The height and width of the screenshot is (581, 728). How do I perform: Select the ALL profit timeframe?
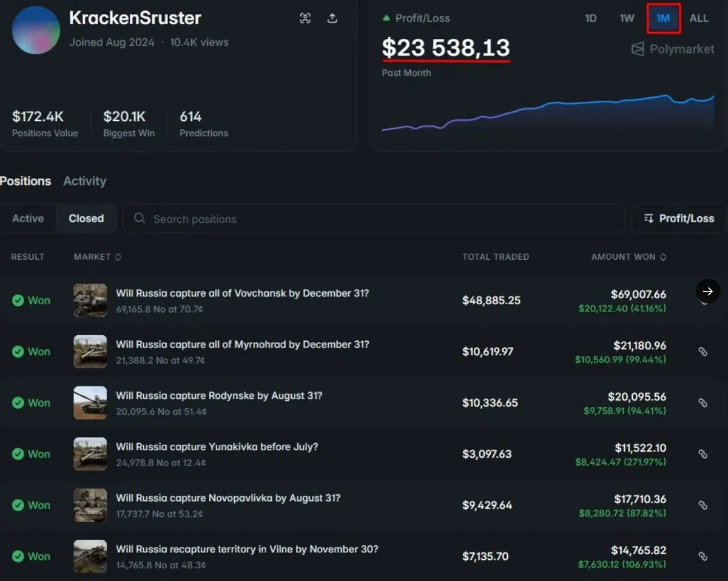[x=699, y=18]
